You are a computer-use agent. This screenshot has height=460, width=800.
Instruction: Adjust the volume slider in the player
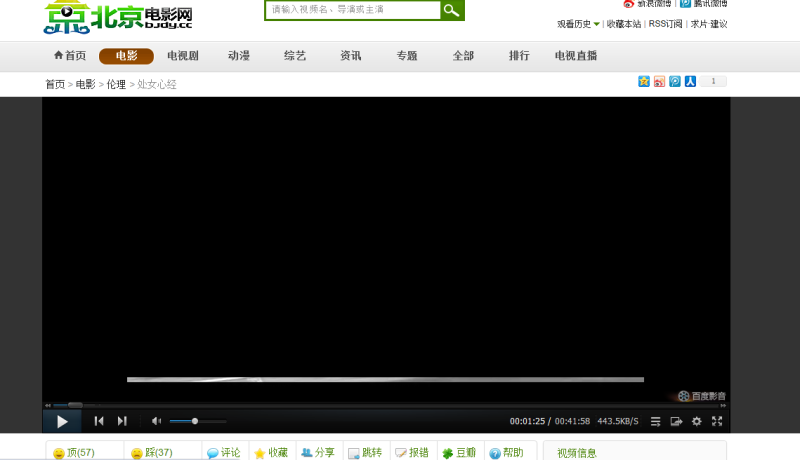195,421
